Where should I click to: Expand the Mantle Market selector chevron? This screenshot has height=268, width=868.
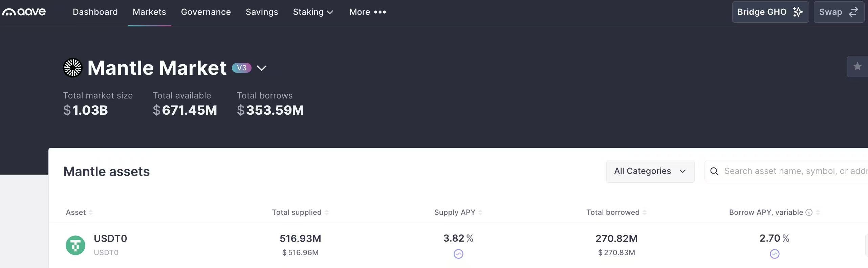(x=261, y=68)
